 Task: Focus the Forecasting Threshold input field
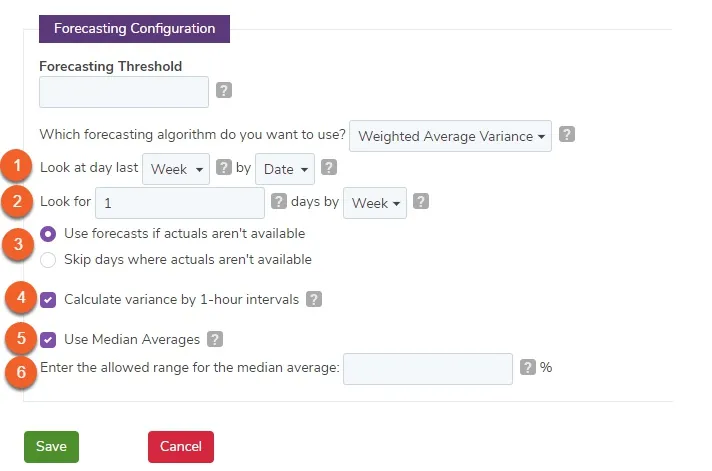pyautogui.click(x=124, y=92)
